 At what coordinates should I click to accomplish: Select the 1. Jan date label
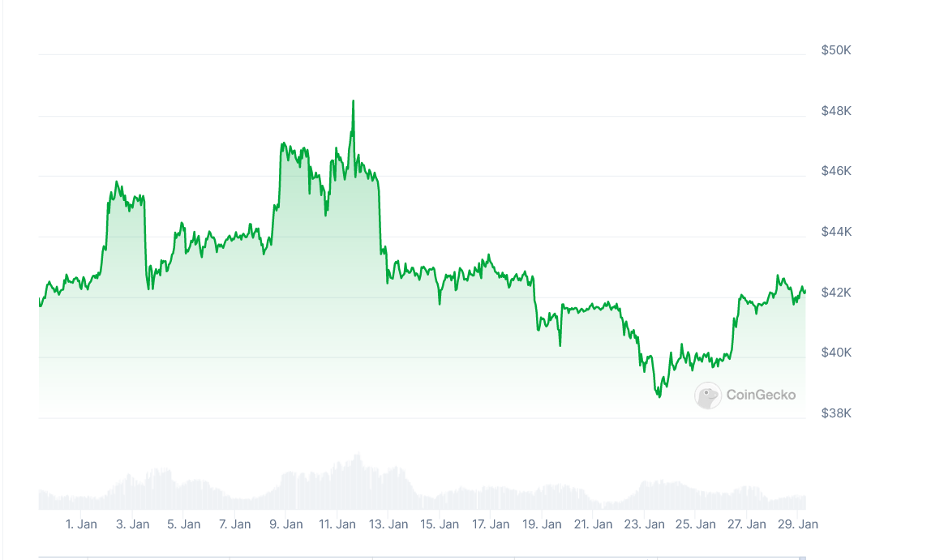[x=81, y=524]
